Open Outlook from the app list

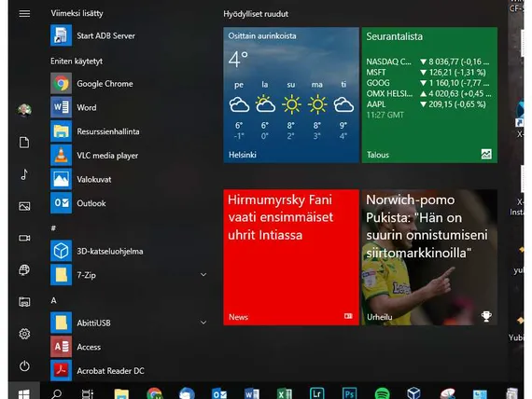click(128, 203)
